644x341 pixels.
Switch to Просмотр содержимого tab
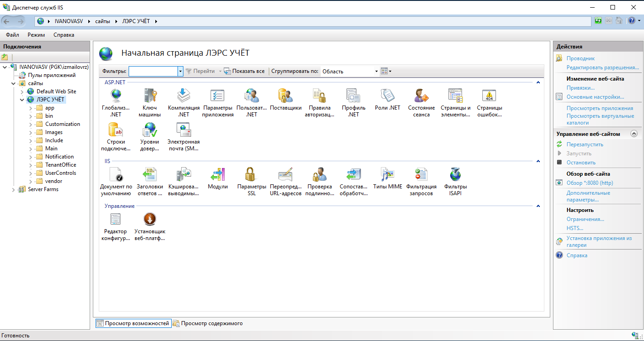coord(208,323)
